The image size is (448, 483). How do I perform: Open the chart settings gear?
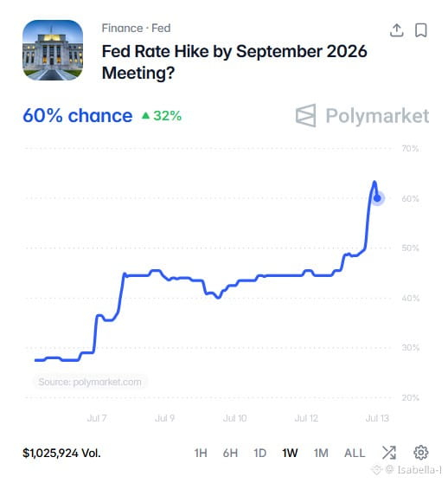[x=420, y=453]
